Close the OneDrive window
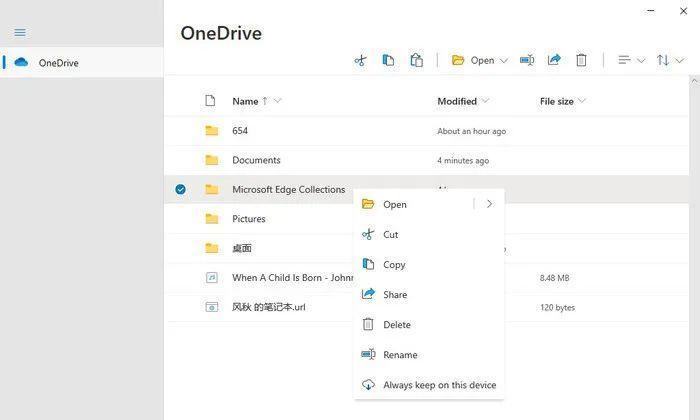 click(x=683, y=11)
